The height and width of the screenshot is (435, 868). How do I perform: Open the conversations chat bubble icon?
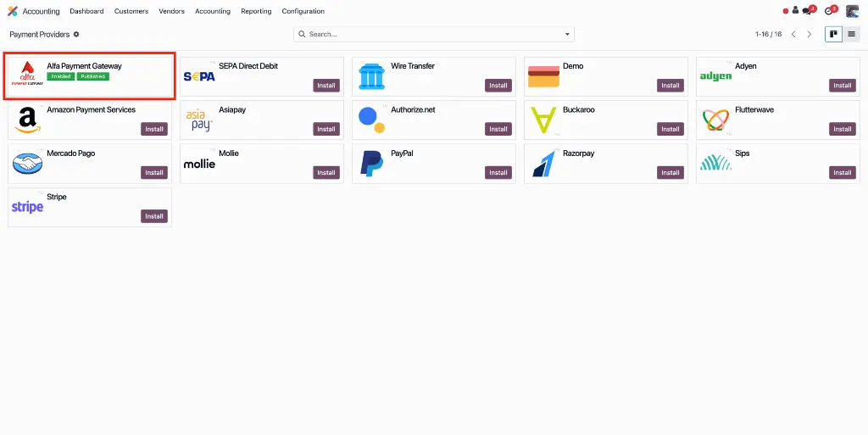807,11
